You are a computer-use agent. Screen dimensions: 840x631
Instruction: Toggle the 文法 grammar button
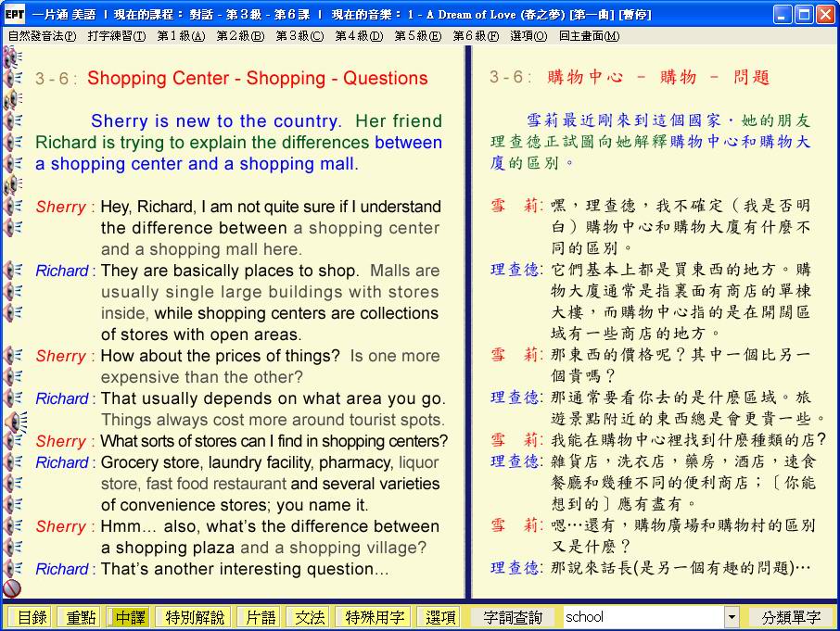pos(310,617)
